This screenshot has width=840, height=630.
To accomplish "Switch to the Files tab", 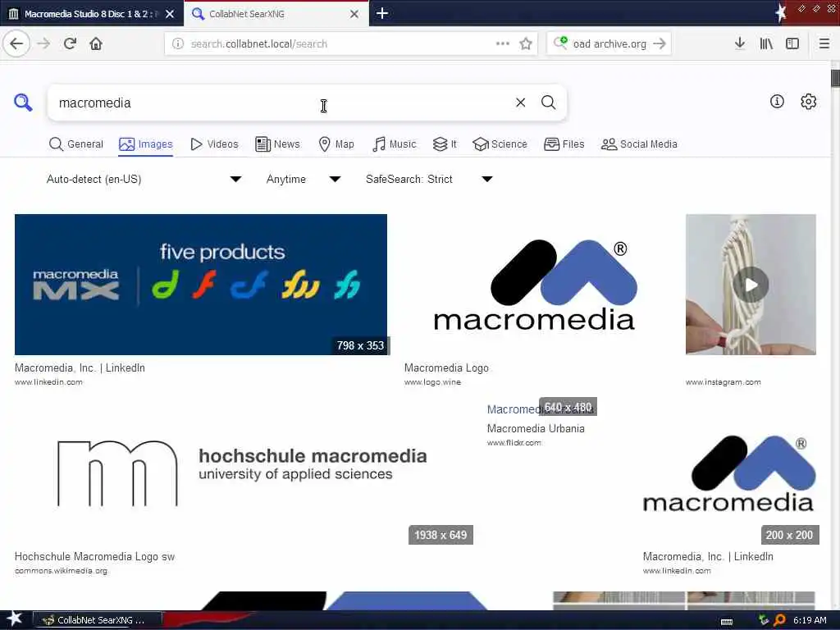I will pyautogui.click(x=564, y=144).
